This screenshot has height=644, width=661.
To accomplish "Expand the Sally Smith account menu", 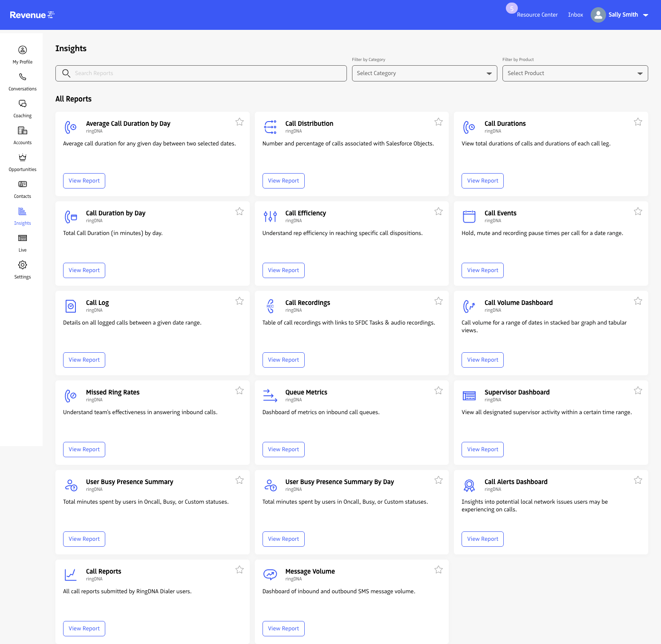I will pyautogui.click(x=623, y=15).
